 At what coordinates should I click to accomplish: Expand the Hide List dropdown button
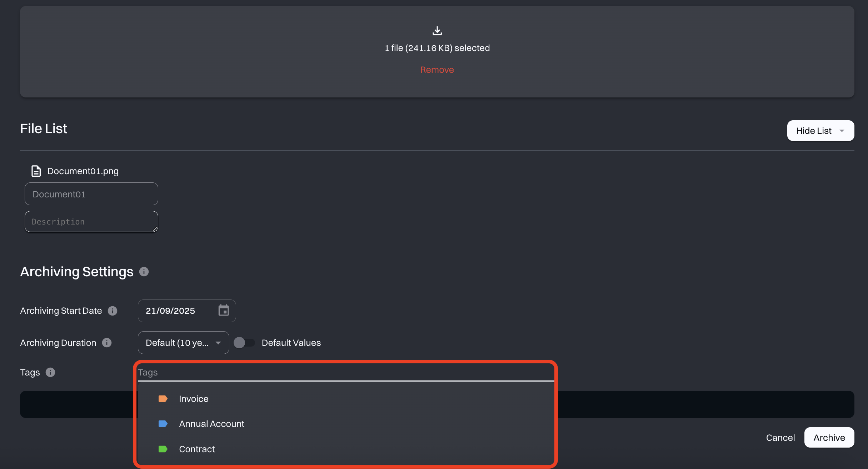820,131
